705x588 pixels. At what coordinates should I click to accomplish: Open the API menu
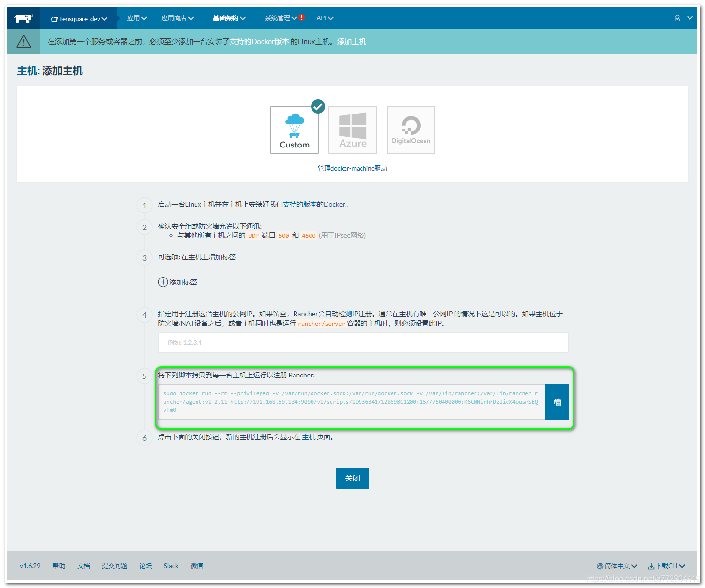pyautogui.click(x=325, y=18)
